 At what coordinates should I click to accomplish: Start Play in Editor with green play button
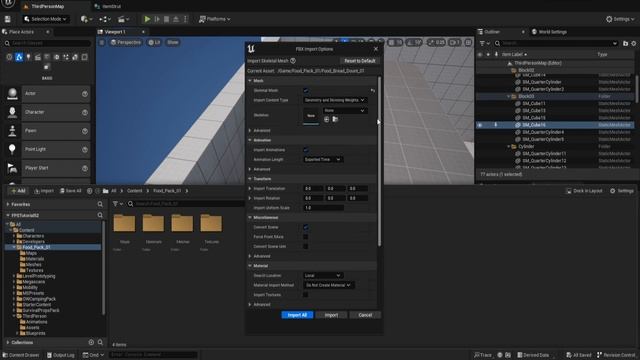pyautogui.click(x=147, y=19)
